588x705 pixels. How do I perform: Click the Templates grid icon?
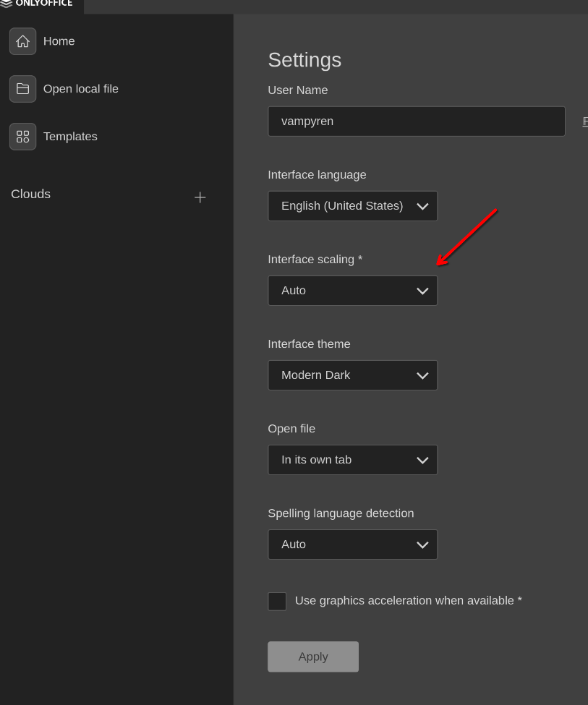[x=22, y=137]
